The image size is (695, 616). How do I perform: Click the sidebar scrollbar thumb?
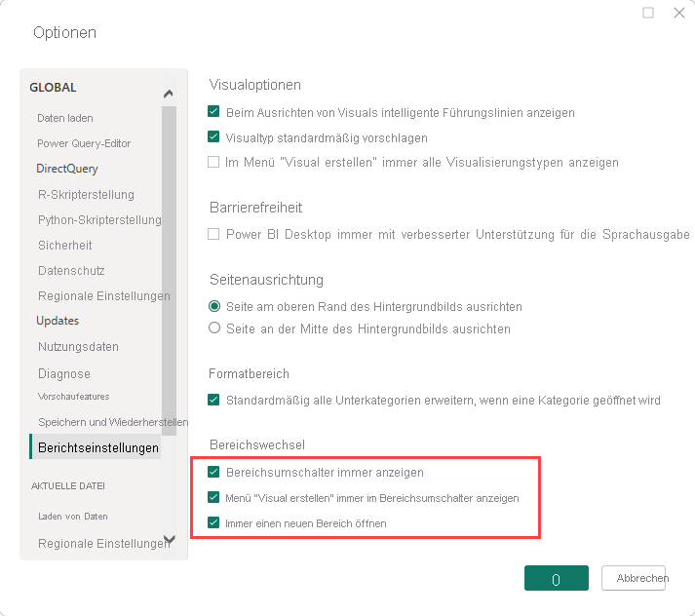(169, 271)
